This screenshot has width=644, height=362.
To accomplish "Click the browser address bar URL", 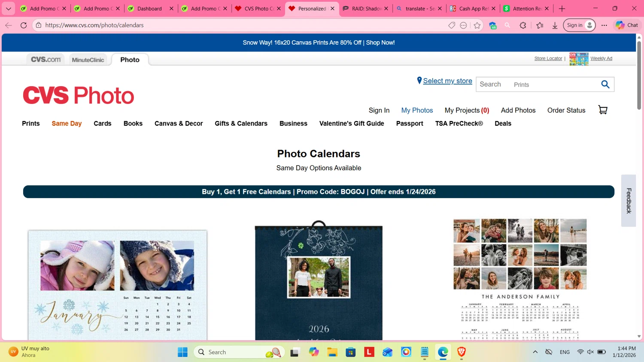I will 94,25.
